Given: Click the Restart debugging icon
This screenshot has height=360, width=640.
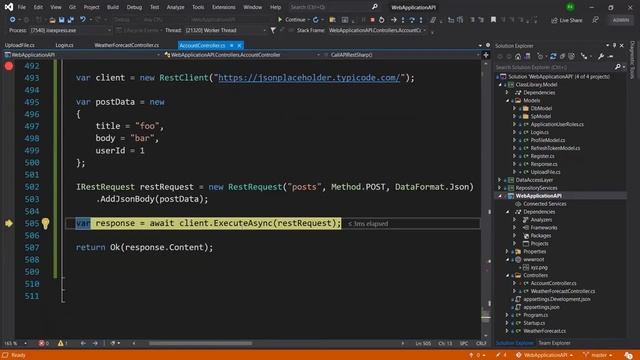Looking at the screenshot, I should coord(382,20).
